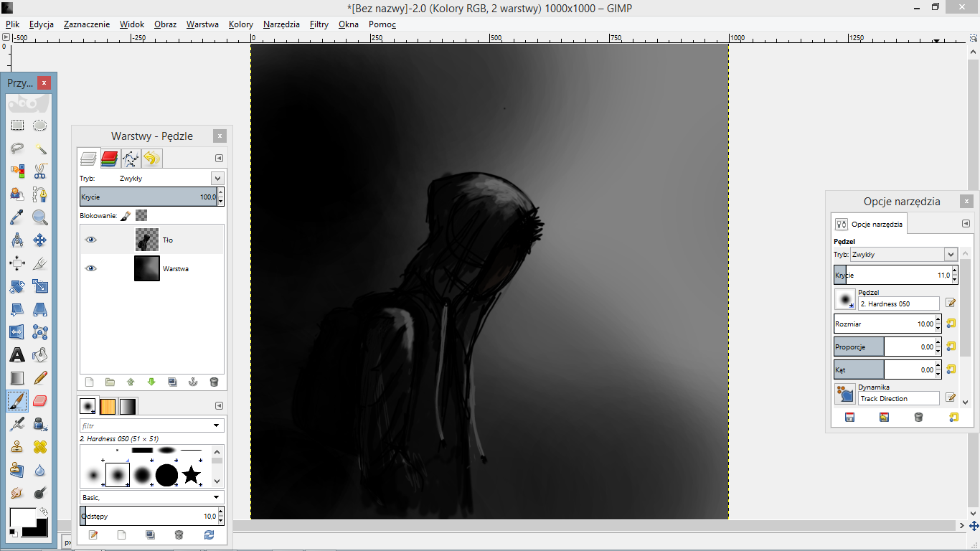Open Tryb dropdown in Opcje narzędzia
The image size is (980, 551).
pyautogui.click(x=951, y=255)
